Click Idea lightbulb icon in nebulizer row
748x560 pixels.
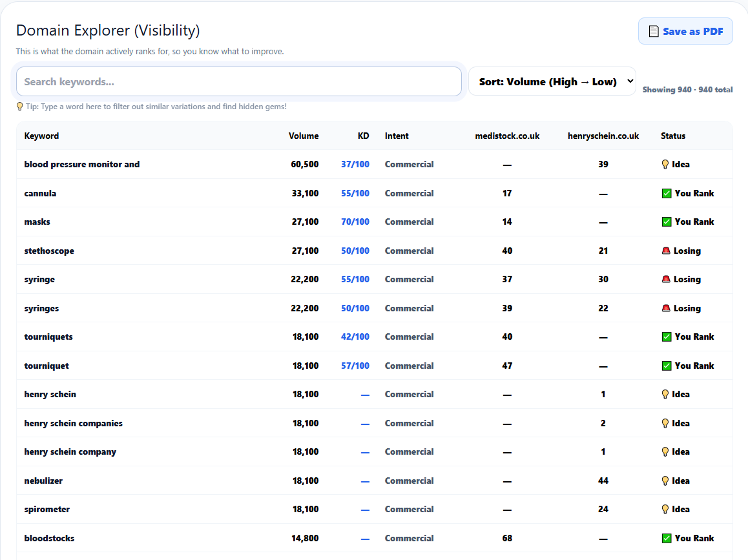(x=665, y=481)
